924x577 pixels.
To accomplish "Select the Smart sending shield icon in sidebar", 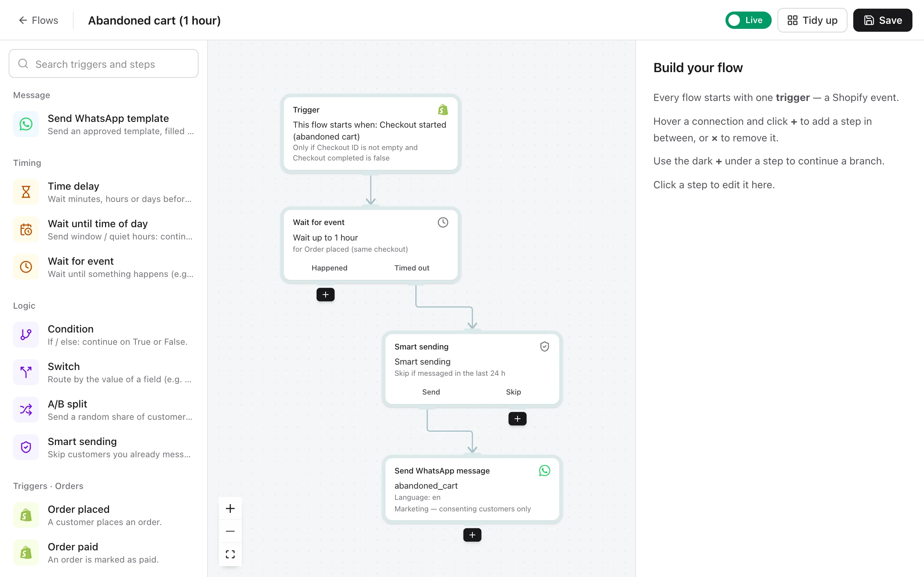I will (26, 447).
